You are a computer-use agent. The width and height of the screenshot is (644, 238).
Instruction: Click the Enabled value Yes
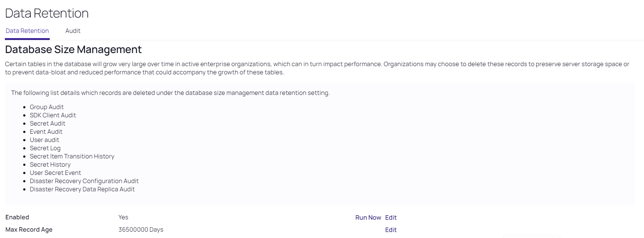[123, 217]
